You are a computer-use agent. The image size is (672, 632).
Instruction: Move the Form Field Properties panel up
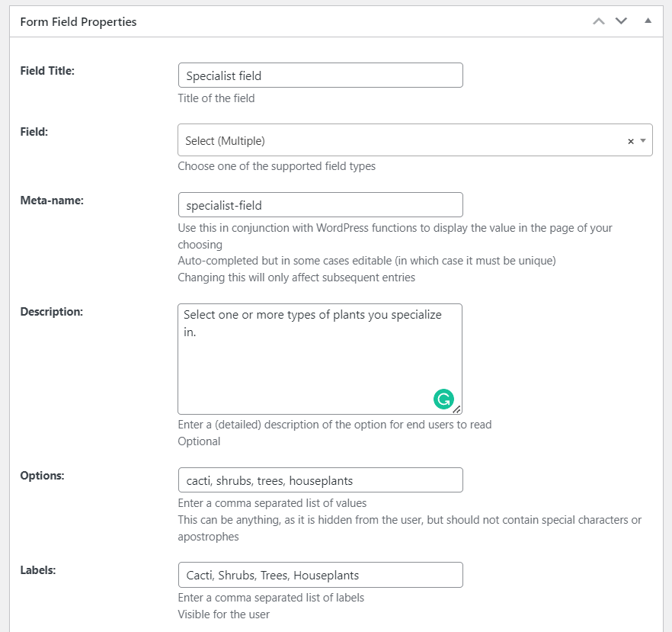point(599,21)
